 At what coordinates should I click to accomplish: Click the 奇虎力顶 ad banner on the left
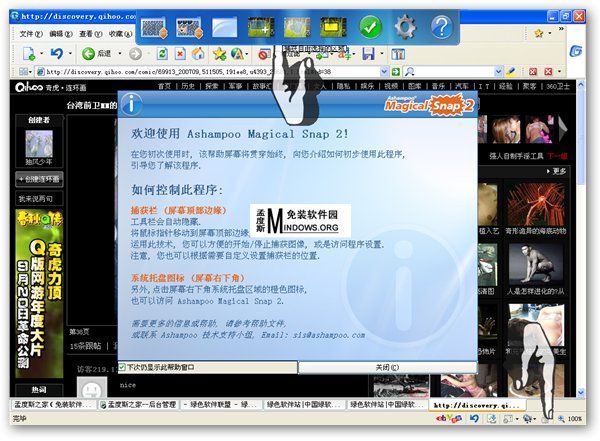pos(39,294)
